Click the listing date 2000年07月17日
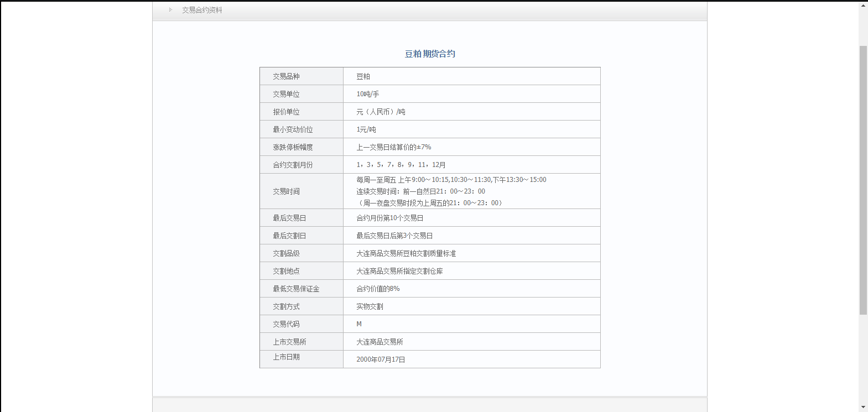 [x=381, y=359]
